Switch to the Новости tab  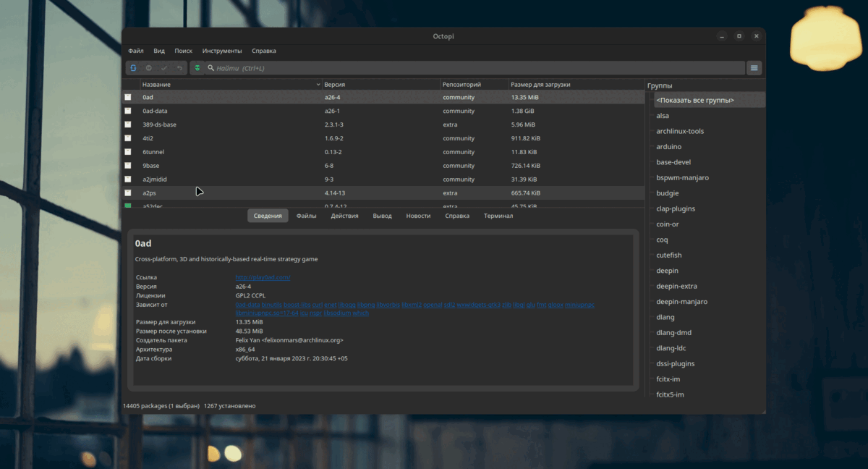(x=418, y=216)
